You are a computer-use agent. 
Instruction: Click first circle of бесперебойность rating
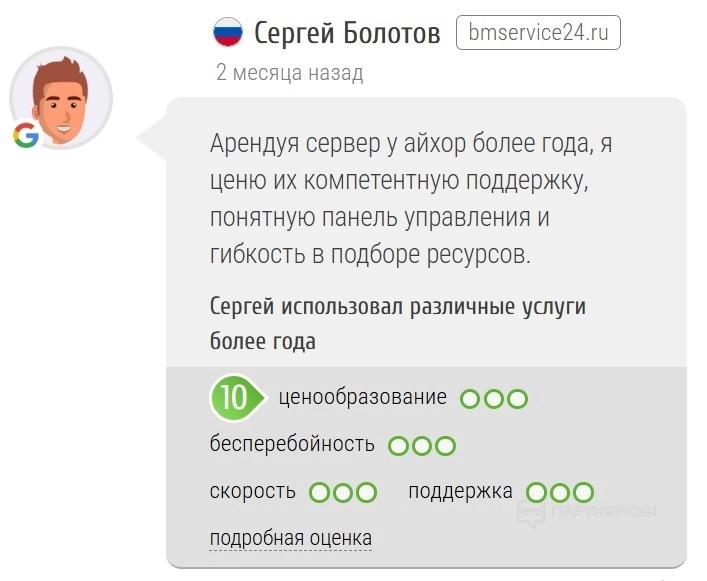click(398, 446)
